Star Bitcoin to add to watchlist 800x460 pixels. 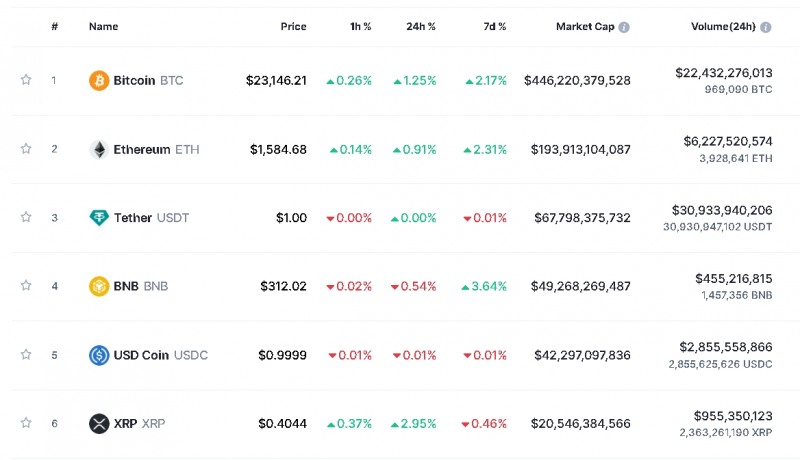point(26,80)
